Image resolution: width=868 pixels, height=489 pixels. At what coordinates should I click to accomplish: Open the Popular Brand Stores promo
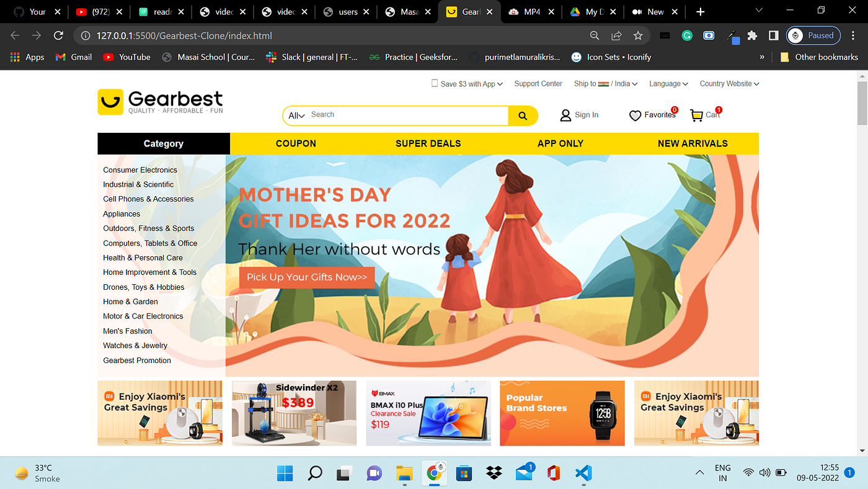click(x=562, y=413)
